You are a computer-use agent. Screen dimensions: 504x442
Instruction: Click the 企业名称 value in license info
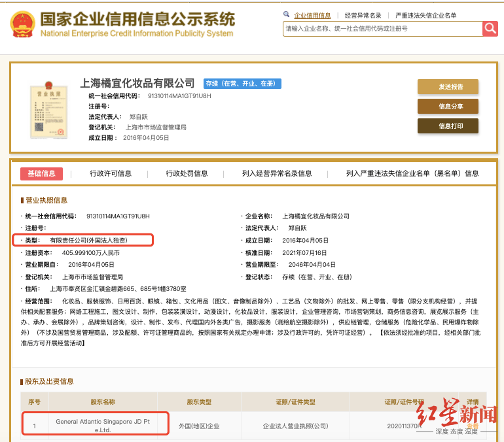[315, 216]
